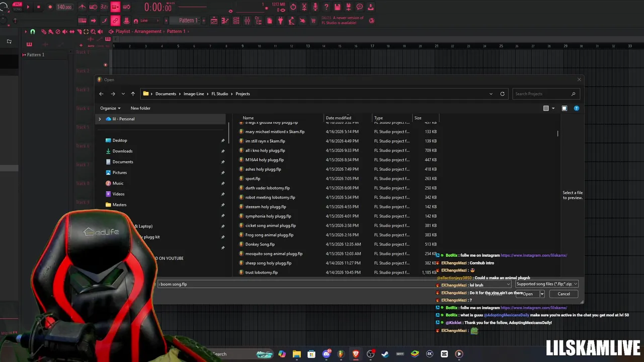Image resolution: width=644 pixels, height=362 pixels.
Task: Click the Documents breadcrumb segment
Action: coord(166,94)
